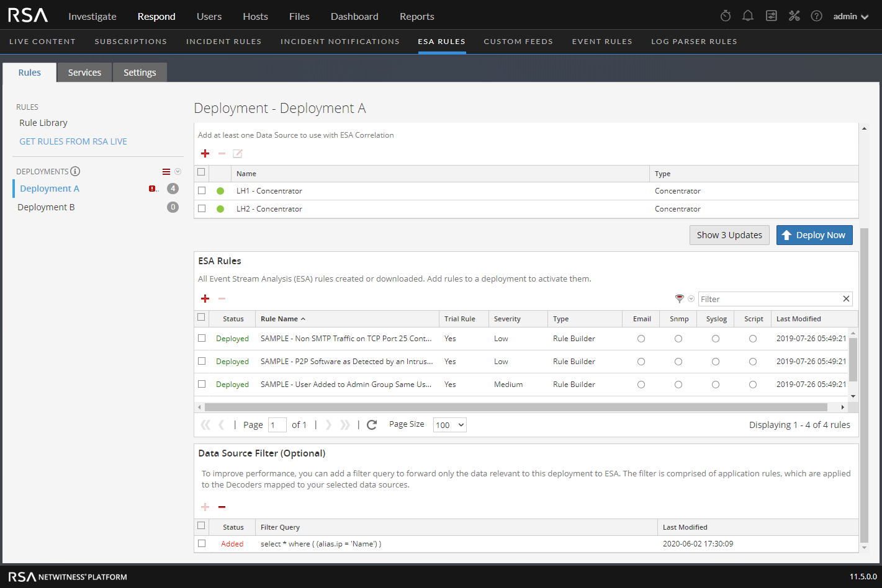Click the ESA rules filter funnel icon
This screenshot has width=882, height=588.
click(680, 299)
